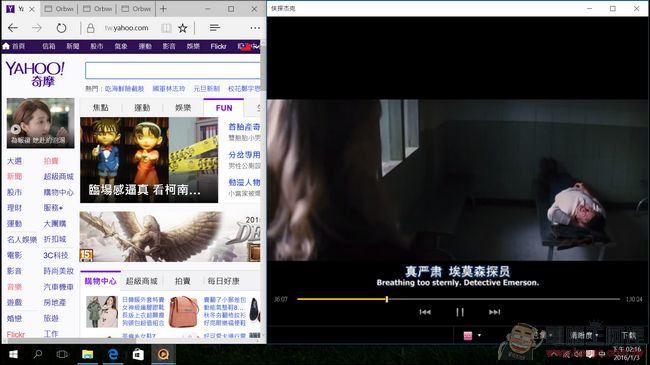
Task: Add page to favorites with star icon
Action: pos(182,28)
